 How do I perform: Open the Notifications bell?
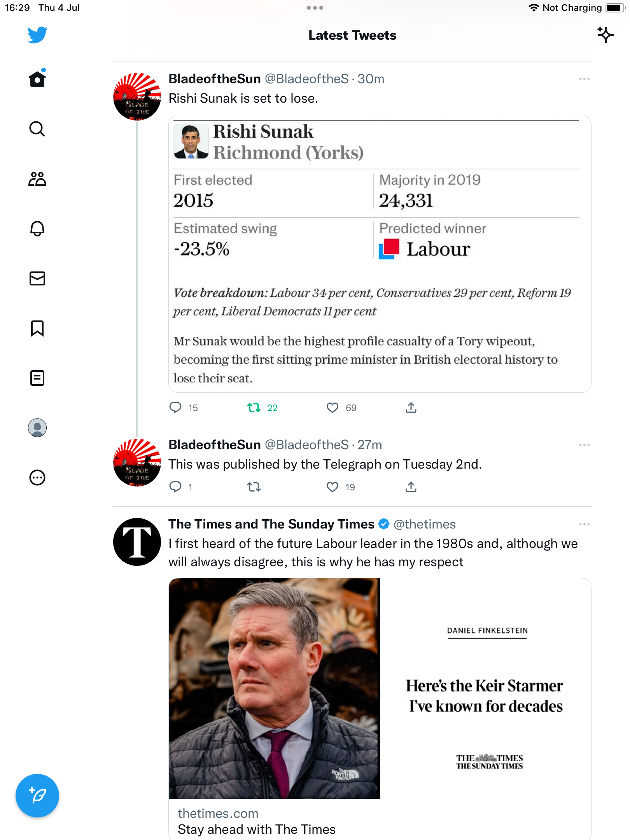(x=37, y=229)
